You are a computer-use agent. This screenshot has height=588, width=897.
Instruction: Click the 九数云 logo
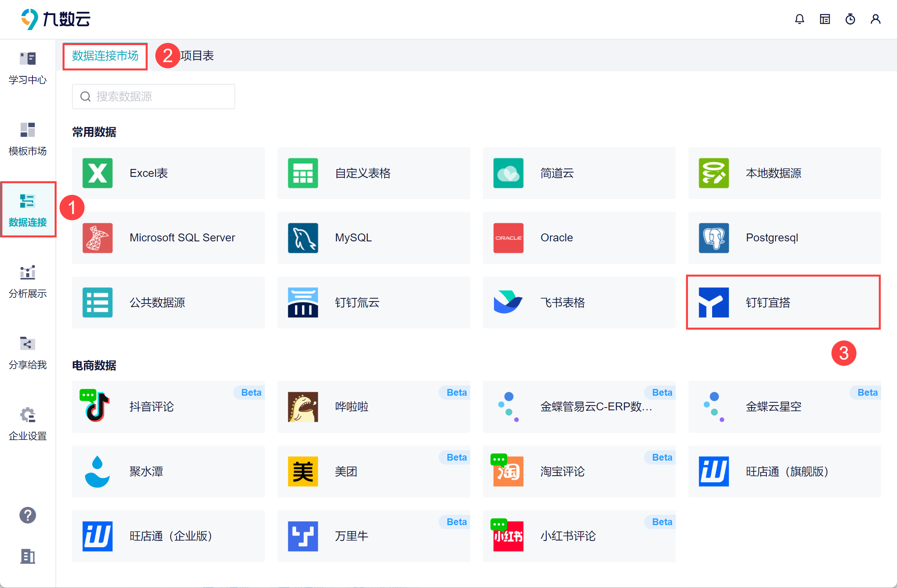click(56, 19)
